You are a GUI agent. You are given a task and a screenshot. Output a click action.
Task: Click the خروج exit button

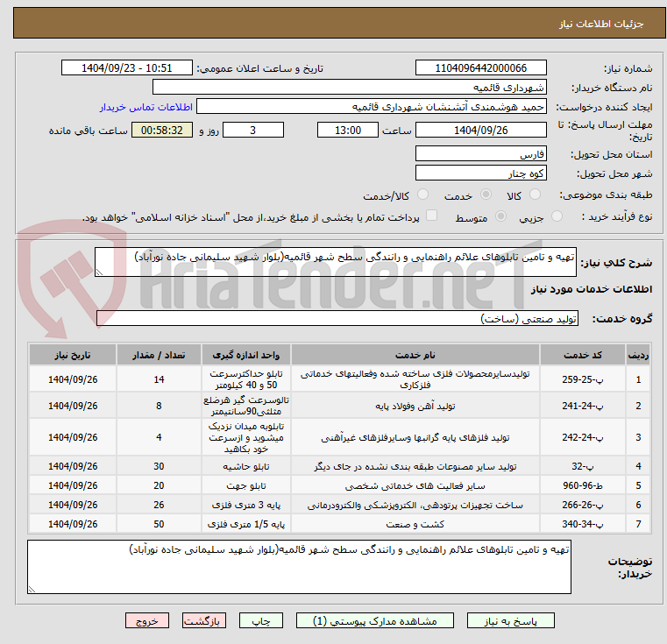146,620
